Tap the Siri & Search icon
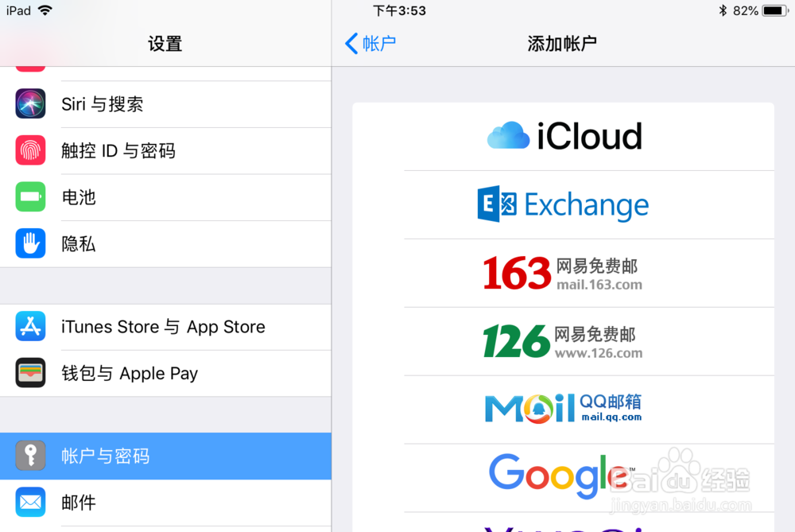795x532 pixels. pyautogui.click(x=30, y=104)
